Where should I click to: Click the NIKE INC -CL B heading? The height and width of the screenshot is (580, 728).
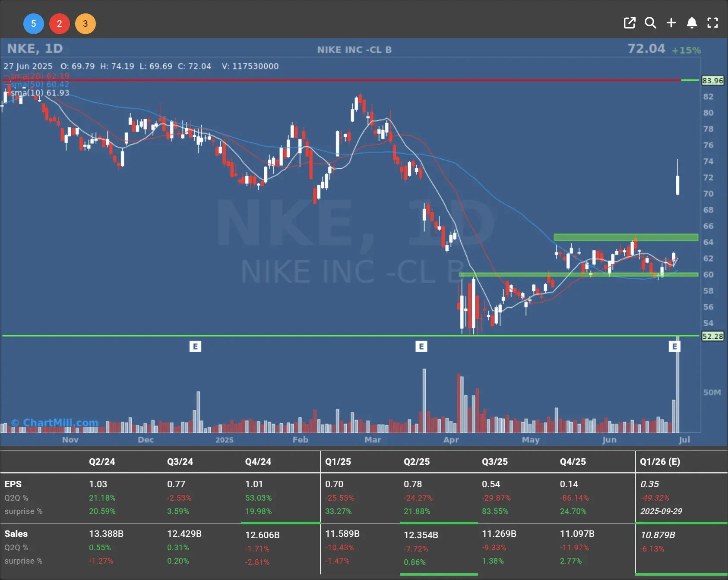[355, 50]
